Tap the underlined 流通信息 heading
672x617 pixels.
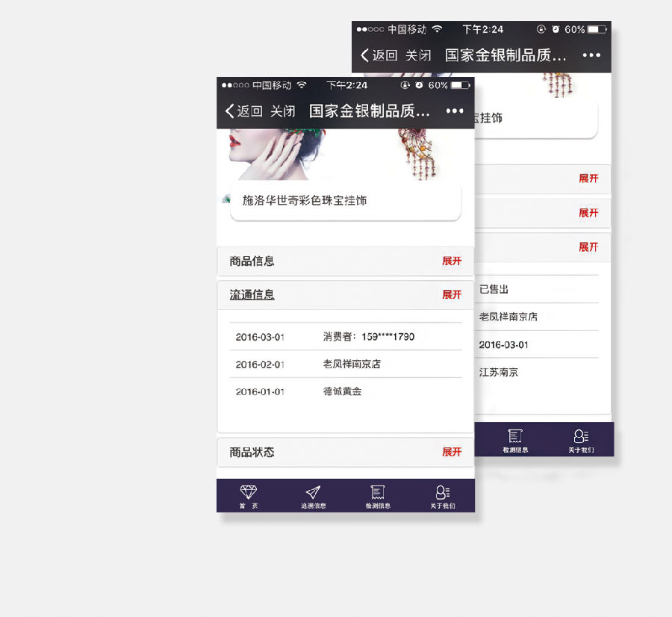[x=252, y=294]
